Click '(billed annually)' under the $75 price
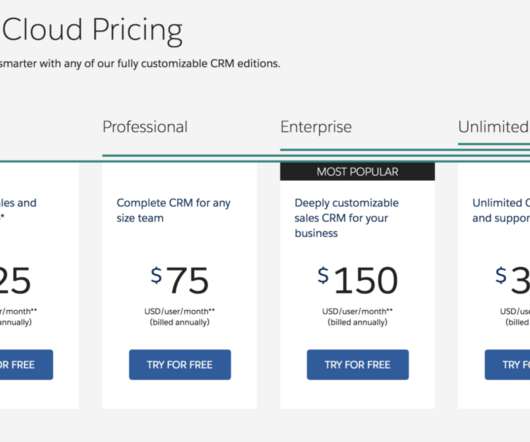 (x=180, y=322)
